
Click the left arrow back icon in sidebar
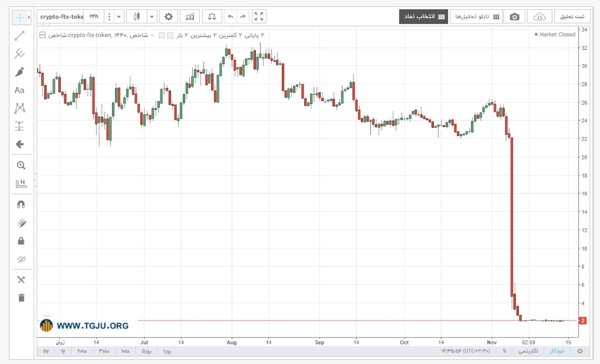tap(20, 145)
